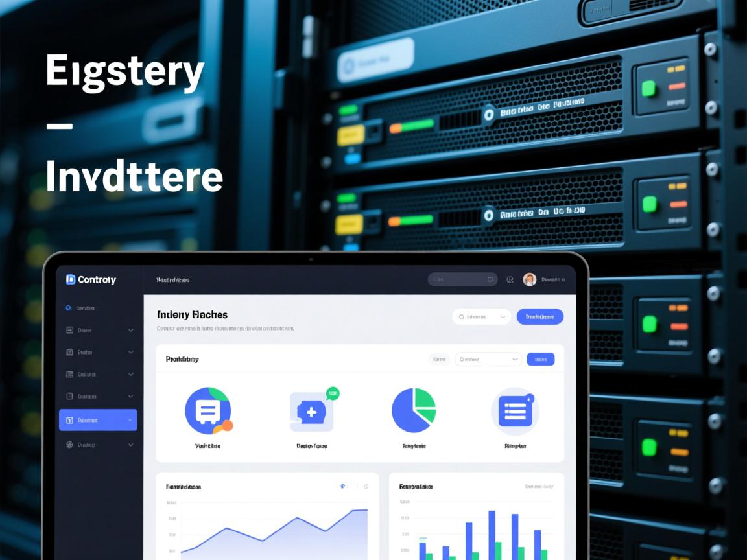Open the dropdown in the icons card header
The image size is (747, 560).
[x=488, y=359]
